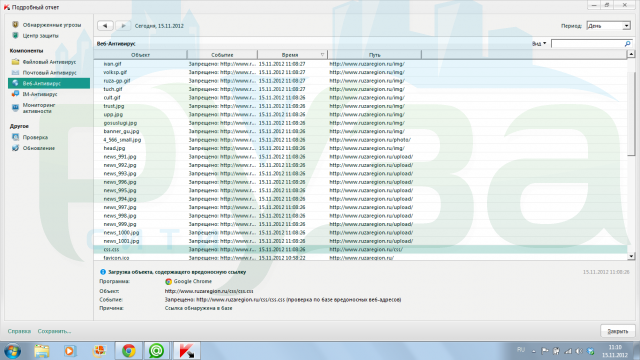Image resolution: width=640 pixels, height=360 pixels.
Task: Click Save (Сохранить...) link
Action: (54, 331)
